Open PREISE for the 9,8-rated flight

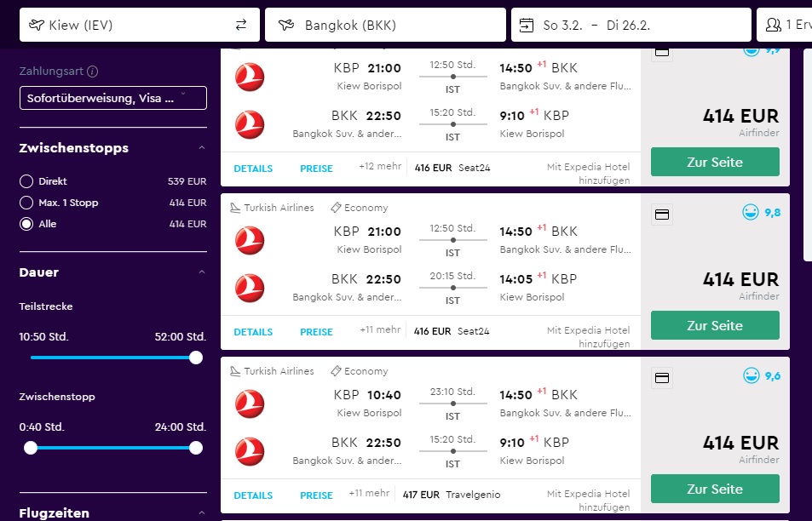(x=316, y=332)
